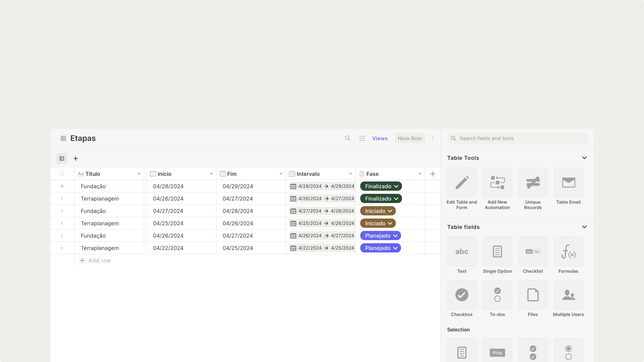
Task: Toggle the select-all rows circle in the header
Action: pos(62,174)
